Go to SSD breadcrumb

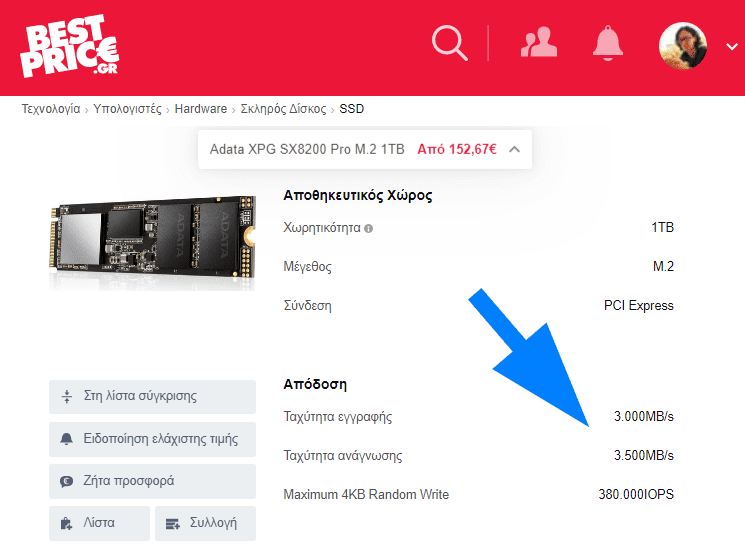pos(352,109)
